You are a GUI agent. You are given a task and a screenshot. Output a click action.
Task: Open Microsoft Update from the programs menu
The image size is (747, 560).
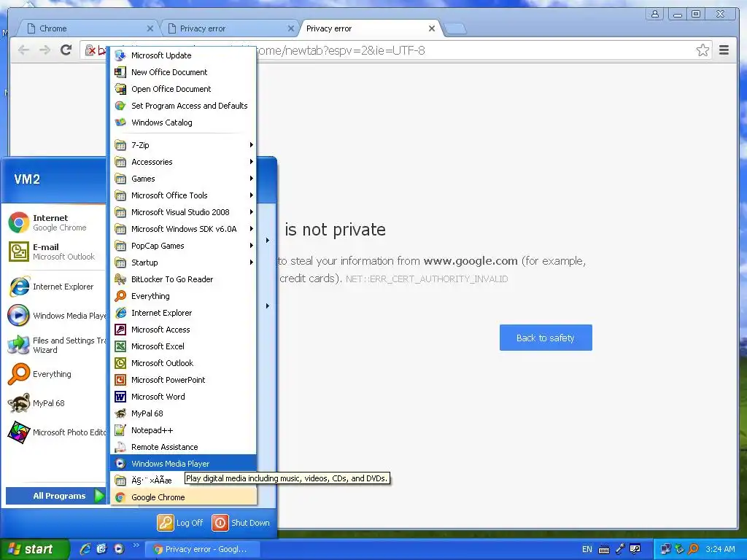pyautogui.click(x=183, y=55)
